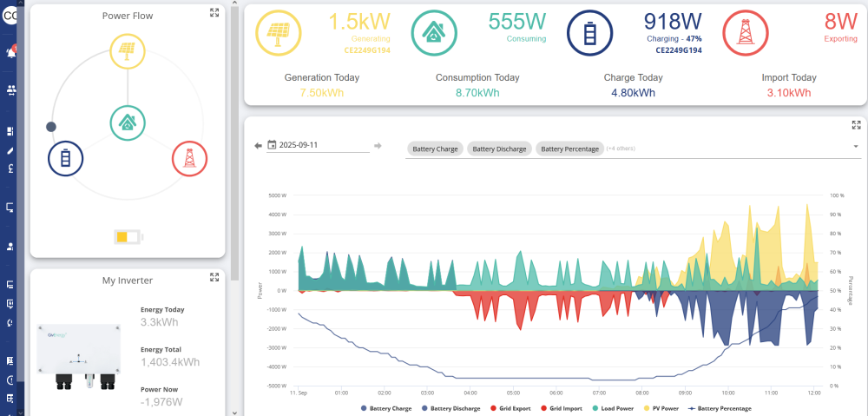Expand the power chart to fullscreen
868x416 pixels.
coord(857,125)
